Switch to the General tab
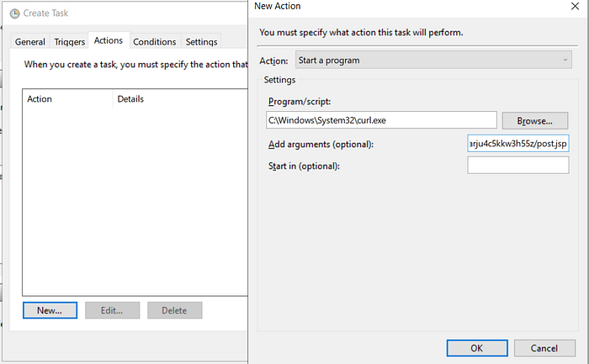 [x=30, y=42]
